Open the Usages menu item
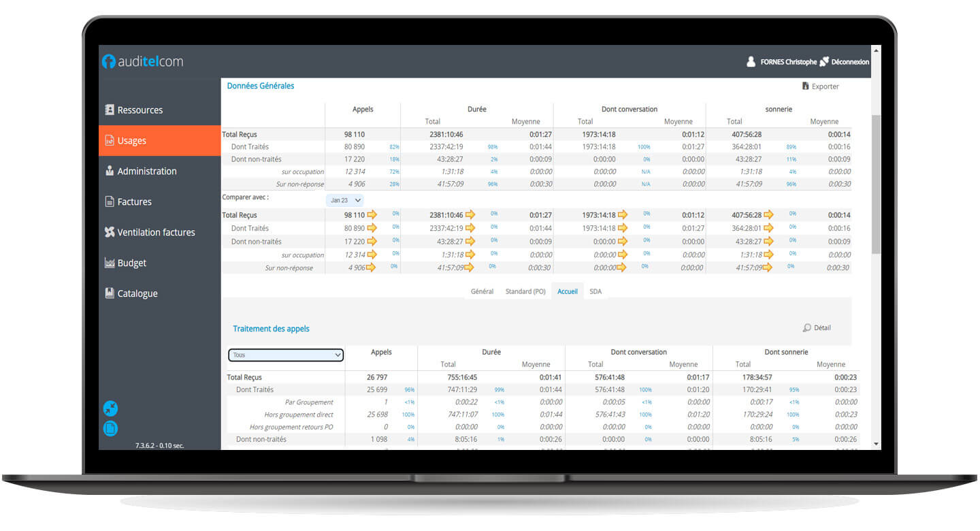 pyautogui.click(x=132, y=141)
